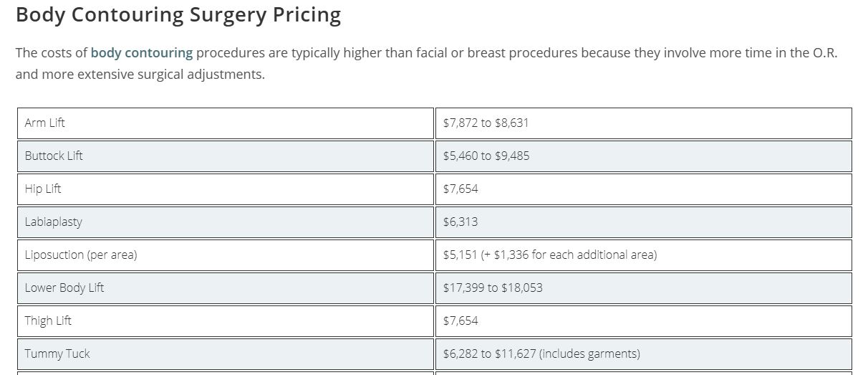Screen dimensions: 868x375
Task: Click the $17,399 to $18,053 price cell
Action: (x=644, y=288)
